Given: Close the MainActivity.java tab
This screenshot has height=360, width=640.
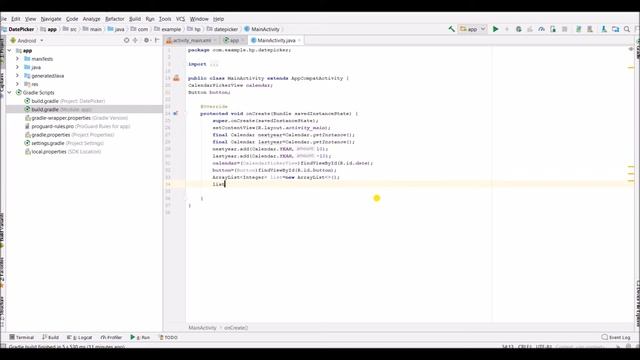Looking at the screenshot, I should click(x=299, y=40).
